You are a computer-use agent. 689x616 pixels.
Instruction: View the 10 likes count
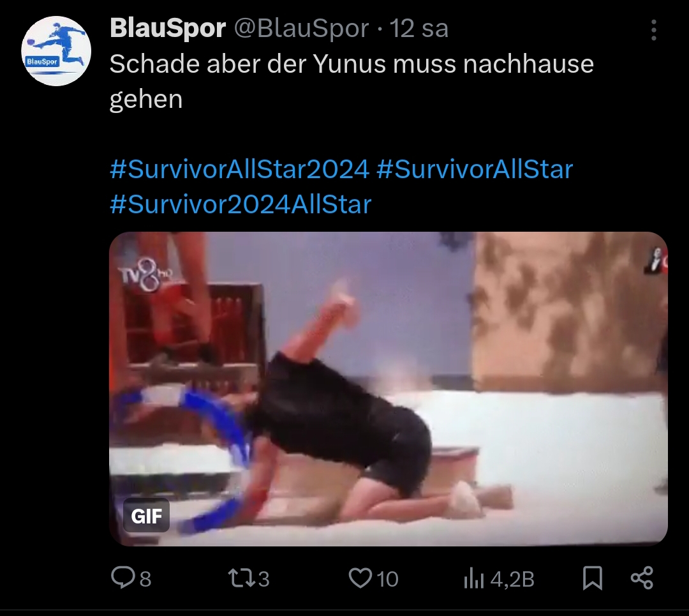[388, 579]
